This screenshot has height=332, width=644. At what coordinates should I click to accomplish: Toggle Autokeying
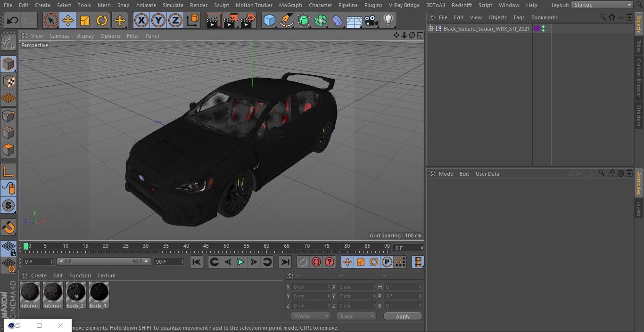(x=316, y=262)
